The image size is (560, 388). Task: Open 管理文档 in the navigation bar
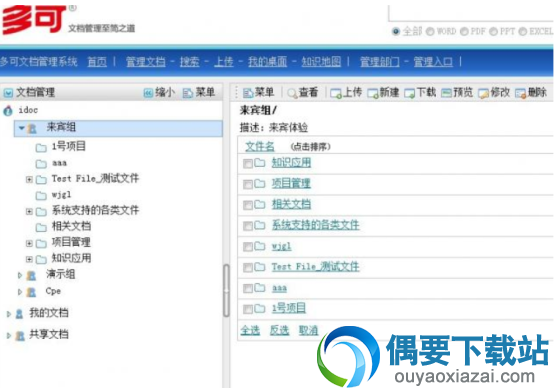(x=146, y=62)
